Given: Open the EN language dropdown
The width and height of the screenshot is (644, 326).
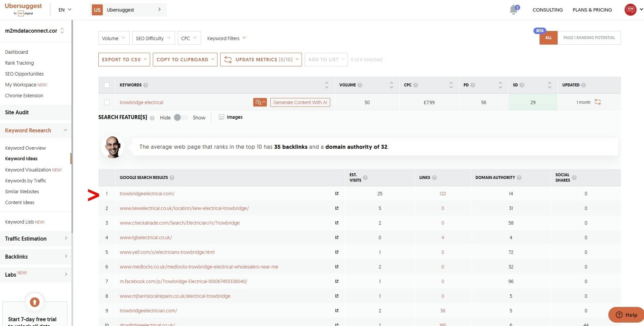Looking at the screenshot, I should (65, 10).
